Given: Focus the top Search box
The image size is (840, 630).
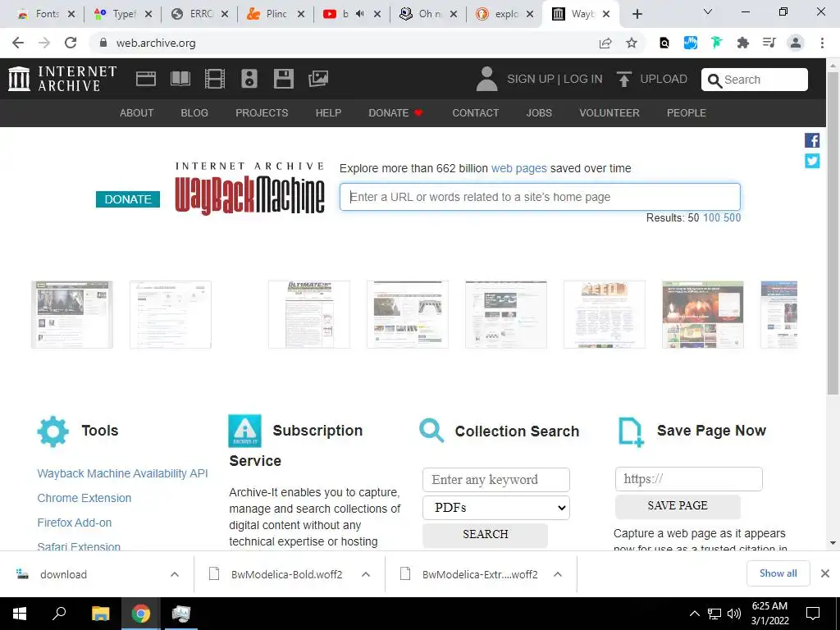Looking at the screenshot, I should (x=755, y=80).
